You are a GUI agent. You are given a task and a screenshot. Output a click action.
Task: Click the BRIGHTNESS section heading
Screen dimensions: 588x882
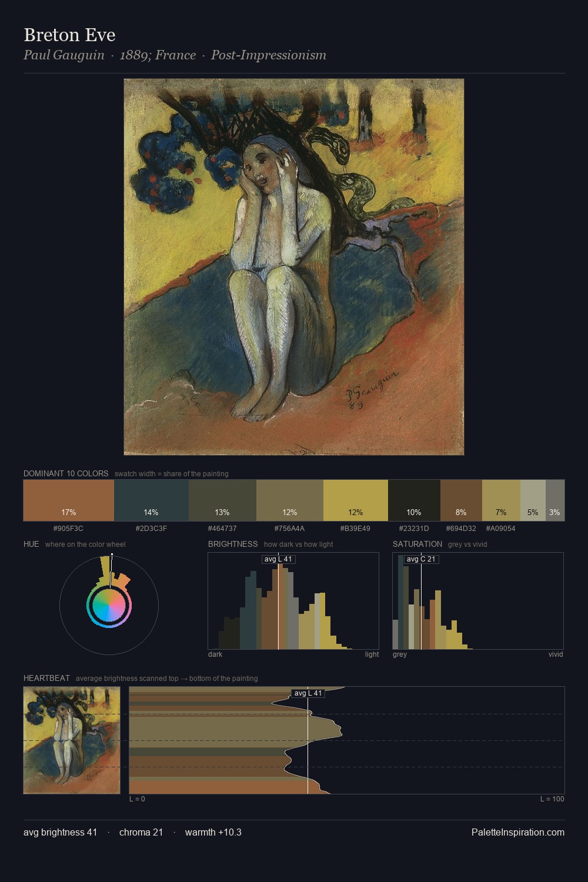233,544
